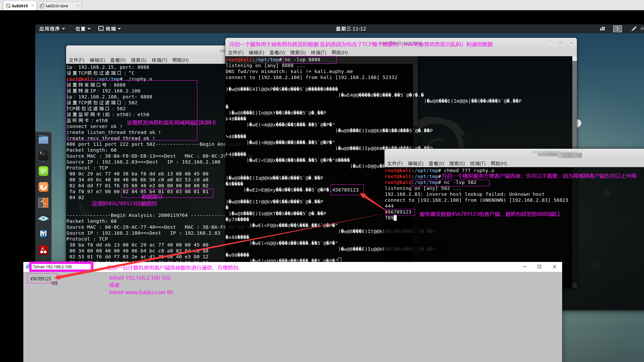Maximize the Telnet 192.168.2.100 window
The width and height of the screenshot is (644, 362).
539,267
